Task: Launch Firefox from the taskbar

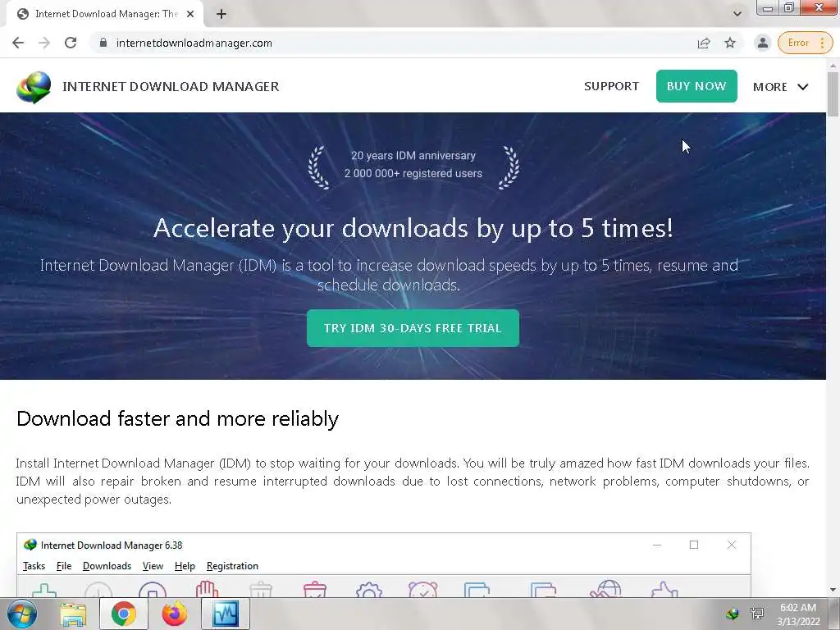Action: click(175, 614)
